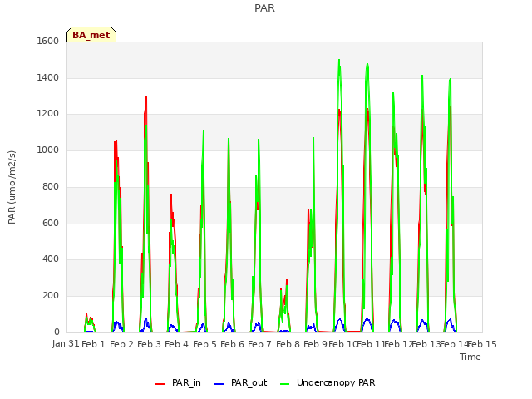Click the 1000 y-axis tick value
The image size is (532, 399).
[48, 150]
